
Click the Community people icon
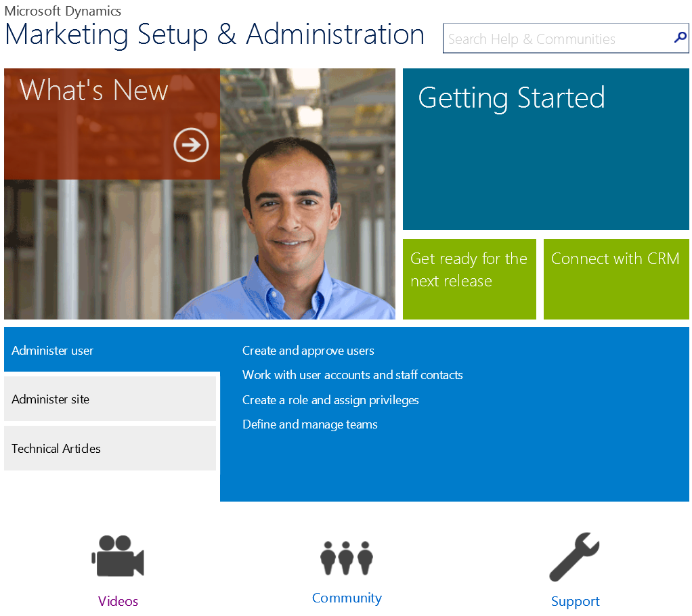(347, 557)
